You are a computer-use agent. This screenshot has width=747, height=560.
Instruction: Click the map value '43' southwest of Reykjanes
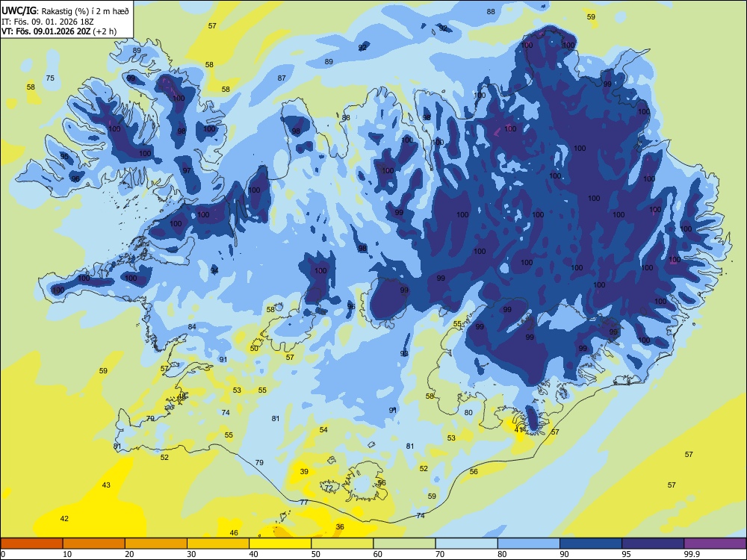106,485
